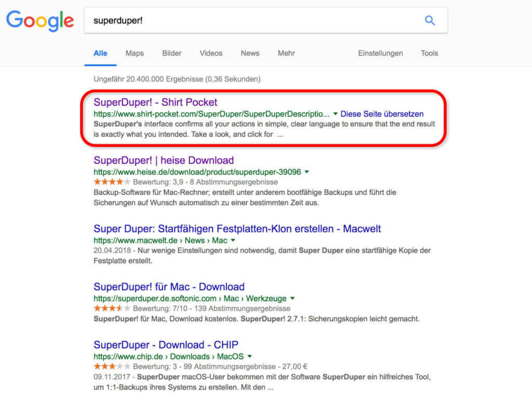Image resolution: width=532 pixels, height=403 pixels.
Task: Click into the search text field
Action: (249, 21)
